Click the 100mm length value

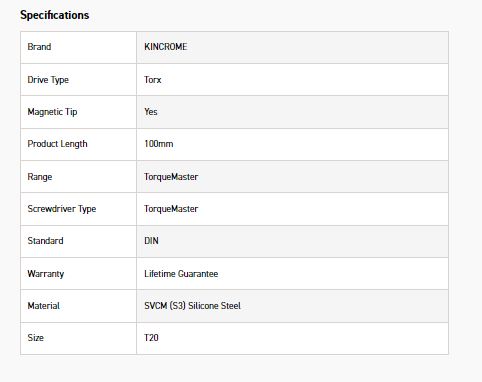point(159,144)
